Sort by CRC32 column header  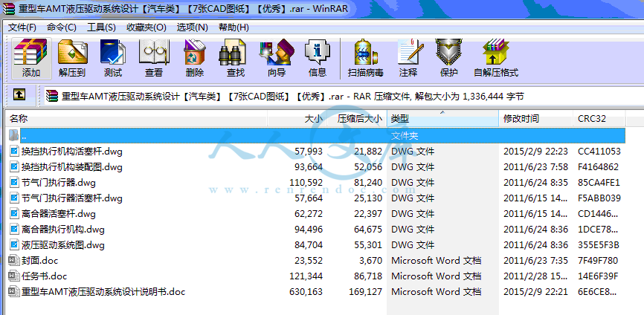(599, 119)
